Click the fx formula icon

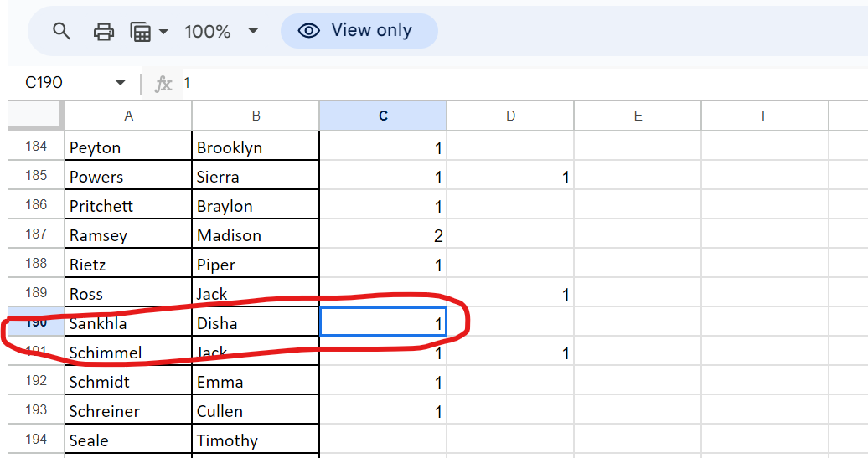click(163, 83)
